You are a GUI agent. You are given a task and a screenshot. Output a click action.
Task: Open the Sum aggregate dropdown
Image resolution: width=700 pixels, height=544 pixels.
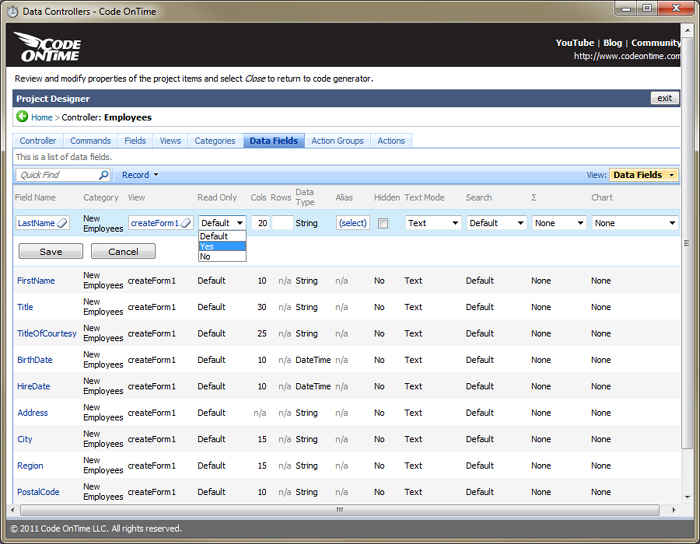pos(559,223)
